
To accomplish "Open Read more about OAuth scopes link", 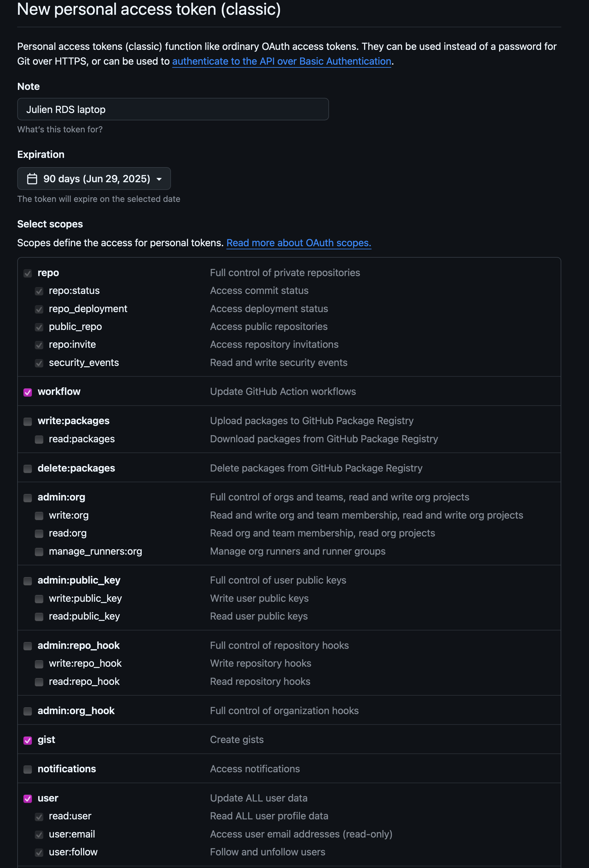I will click(x=299, y=243).
